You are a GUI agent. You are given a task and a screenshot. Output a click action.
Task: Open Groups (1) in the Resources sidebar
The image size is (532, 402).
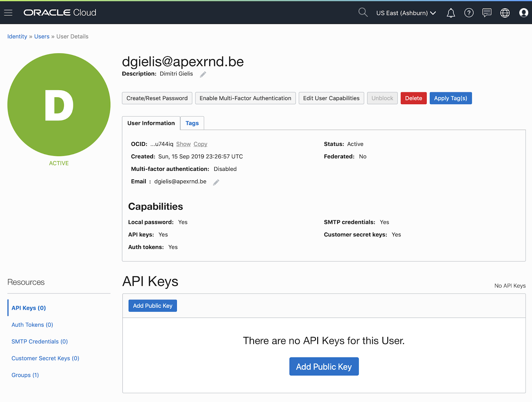25,375
